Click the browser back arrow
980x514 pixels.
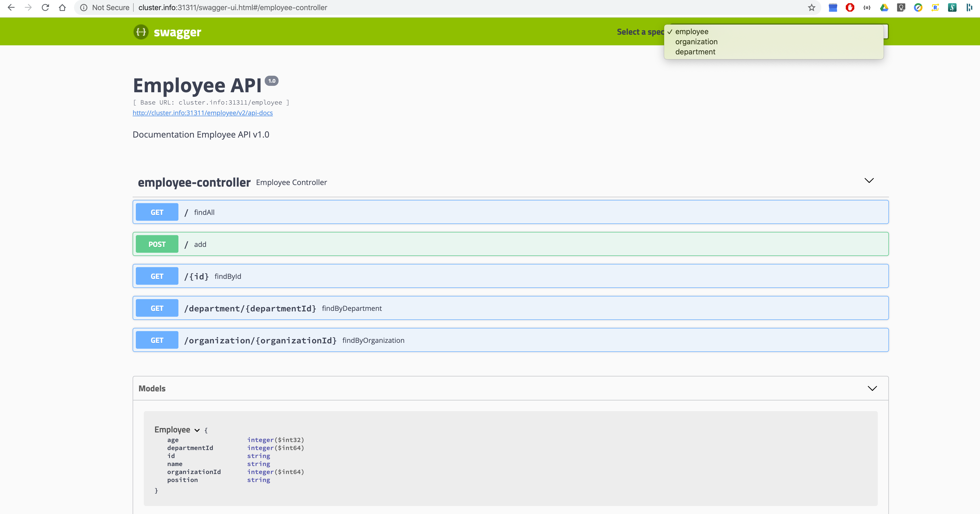[11, 8]
